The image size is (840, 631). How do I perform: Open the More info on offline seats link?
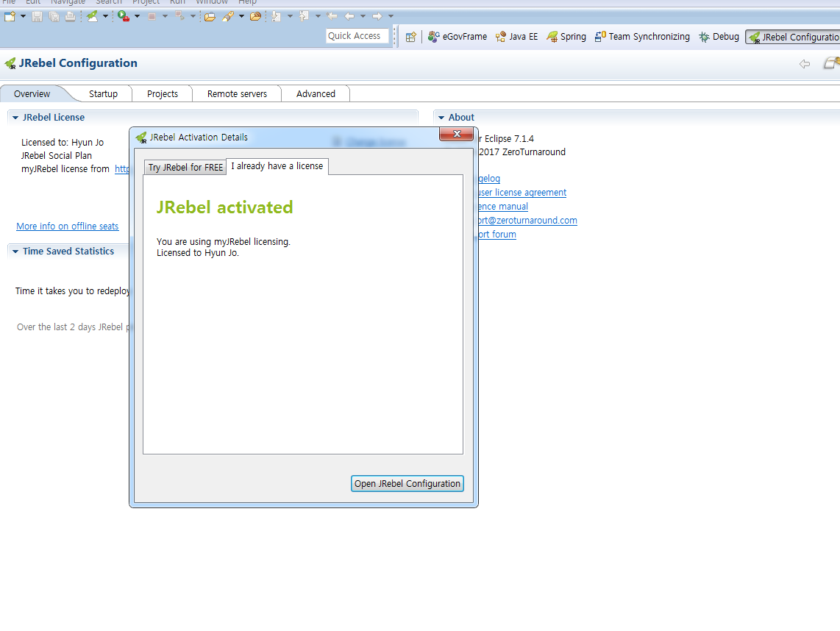click(68, 227)
